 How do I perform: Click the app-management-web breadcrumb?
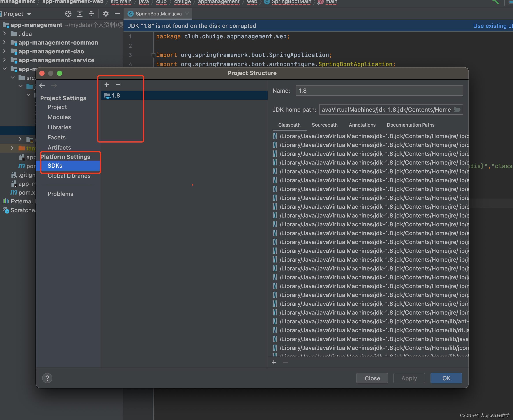[73, 2]
